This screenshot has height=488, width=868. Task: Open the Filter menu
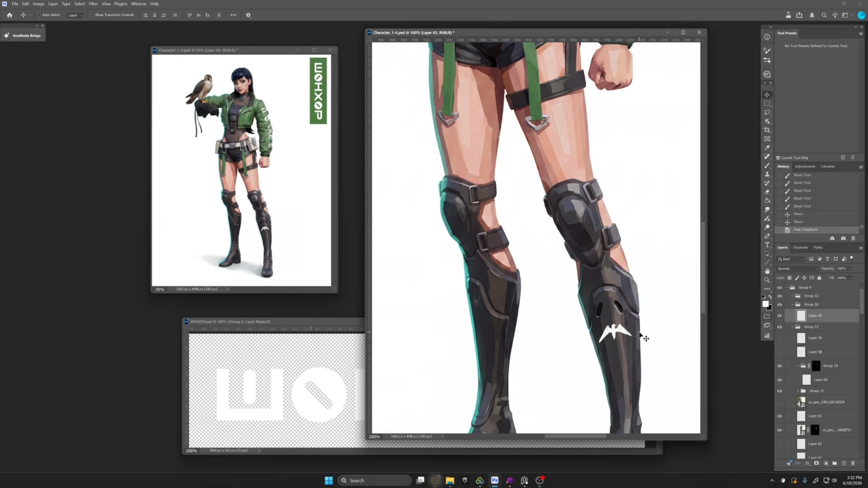tap(93, 4)
